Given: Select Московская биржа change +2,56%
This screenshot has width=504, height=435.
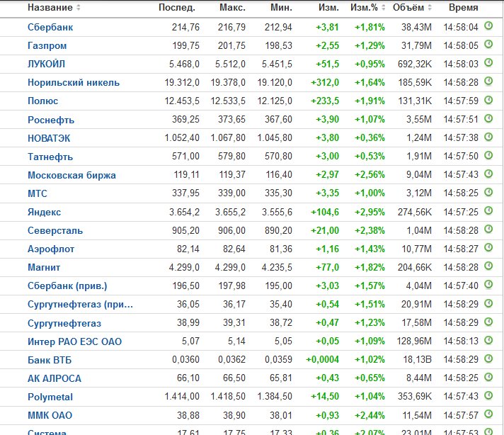Looking at the screenshot, I should (x=370, y=175).
